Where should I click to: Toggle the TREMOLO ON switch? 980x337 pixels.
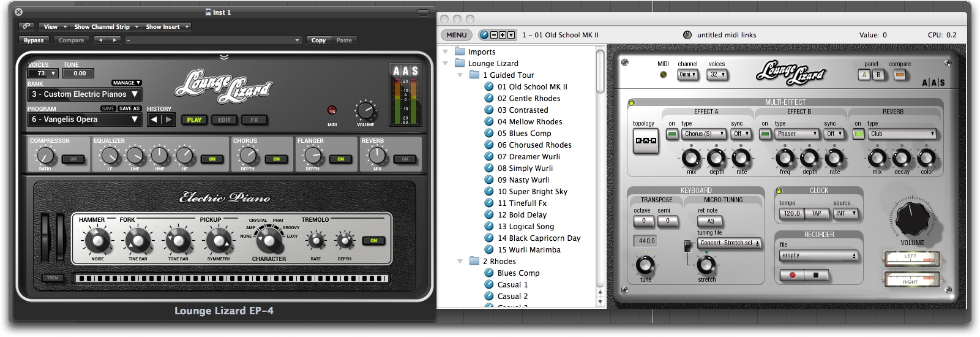[x=374, y=241]
